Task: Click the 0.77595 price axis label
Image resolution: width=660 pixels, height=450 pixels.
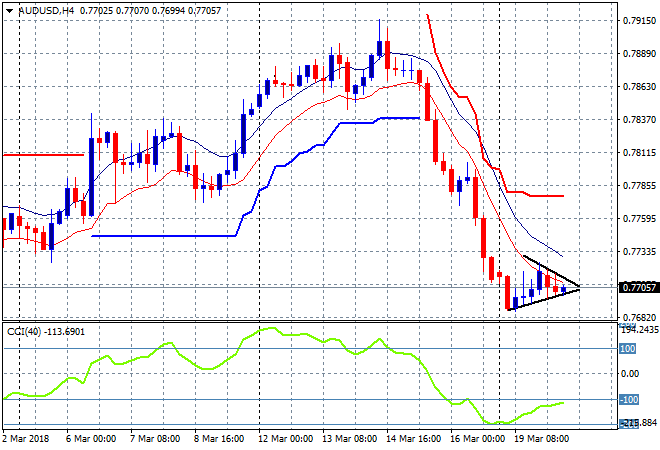Action: tap(639, 218)
